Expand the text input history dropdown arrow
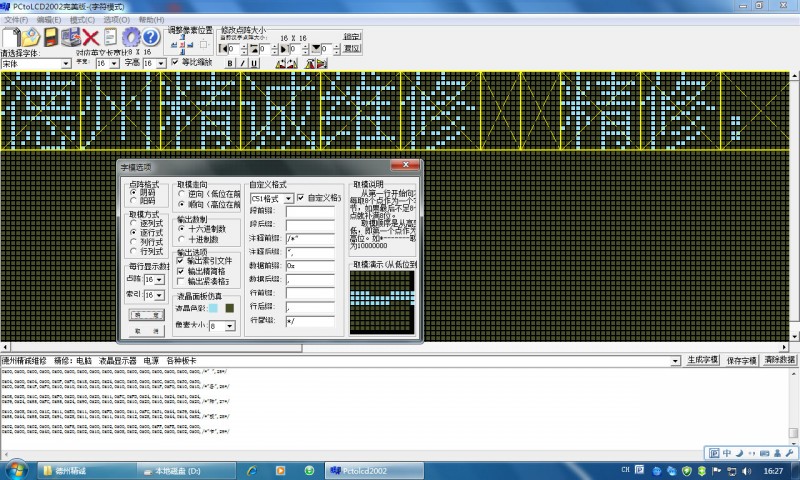 click(675, 361)
